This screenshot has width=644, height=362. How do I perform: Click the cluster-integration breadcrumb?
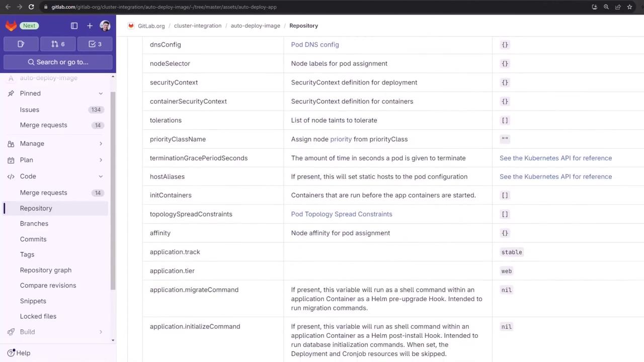(198, 26)
